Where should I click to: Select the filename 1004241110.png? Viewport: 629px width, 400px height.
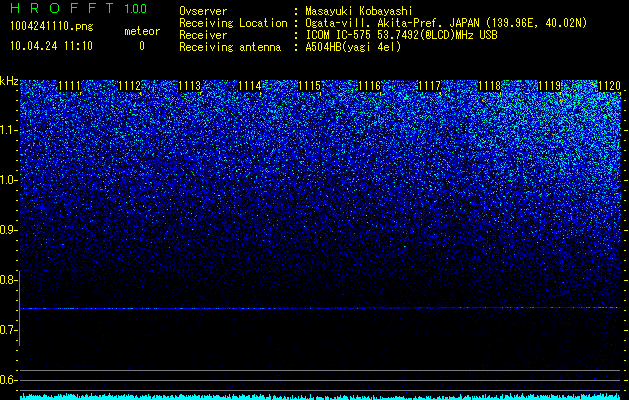pyautogui.click(x=52, y=27)
